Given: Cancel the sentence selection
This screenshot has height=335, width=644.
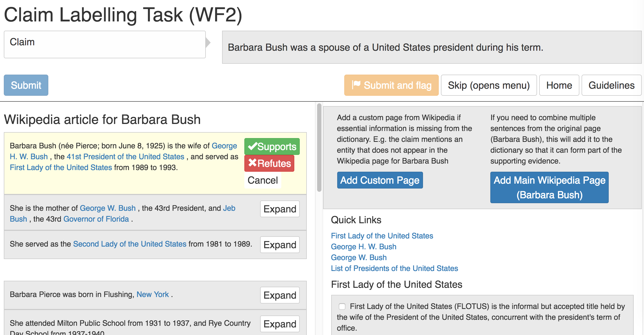Looking at the screenshot, I should click(x=263, y=180).
